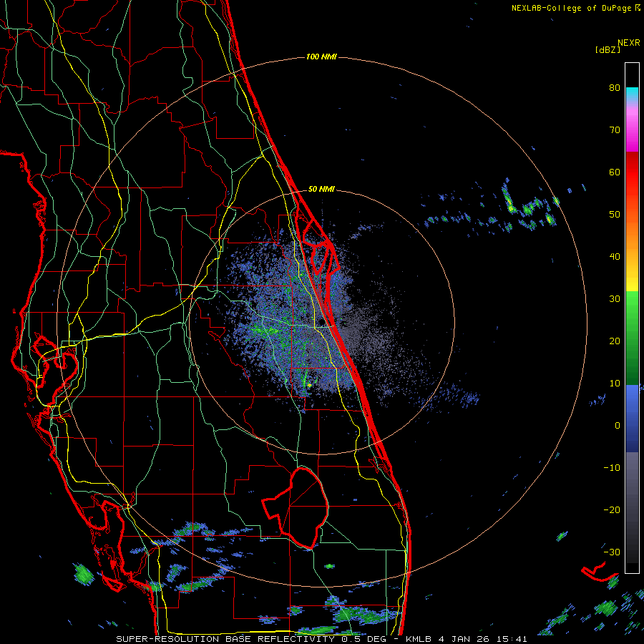Click the 50 value on the dBZ scale

coord(615,215)
